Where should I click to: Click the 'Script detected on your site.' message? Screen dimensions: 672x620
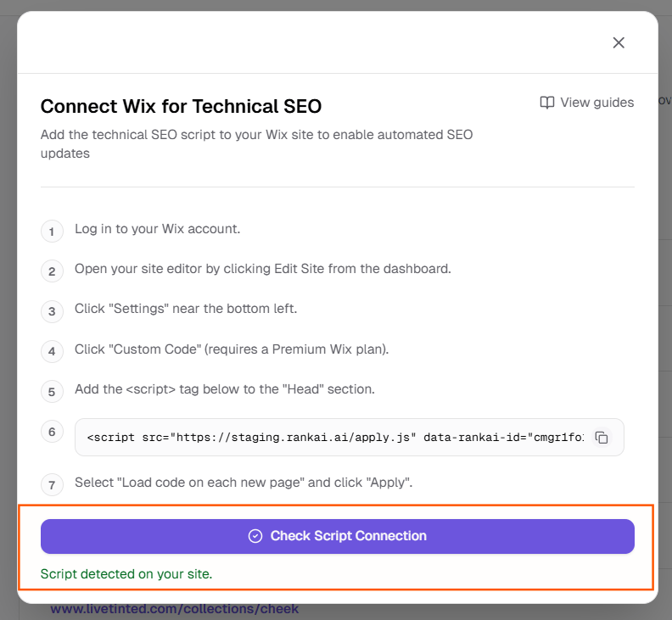click(126, 573)
